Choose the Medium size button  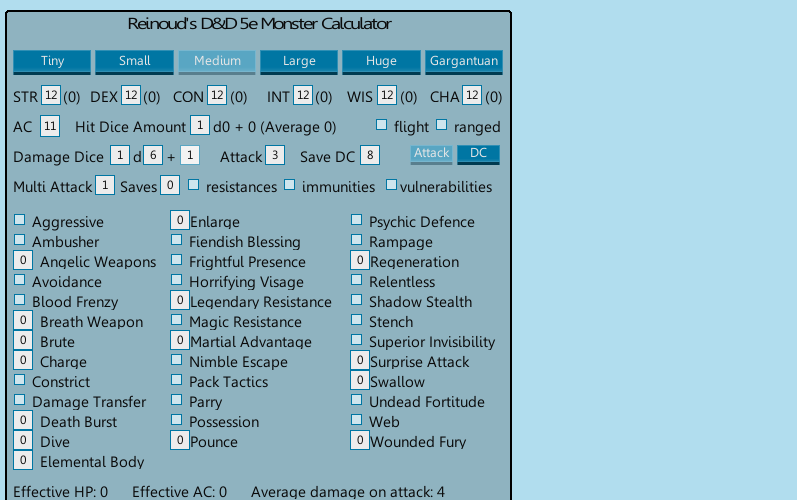point(217,62)
